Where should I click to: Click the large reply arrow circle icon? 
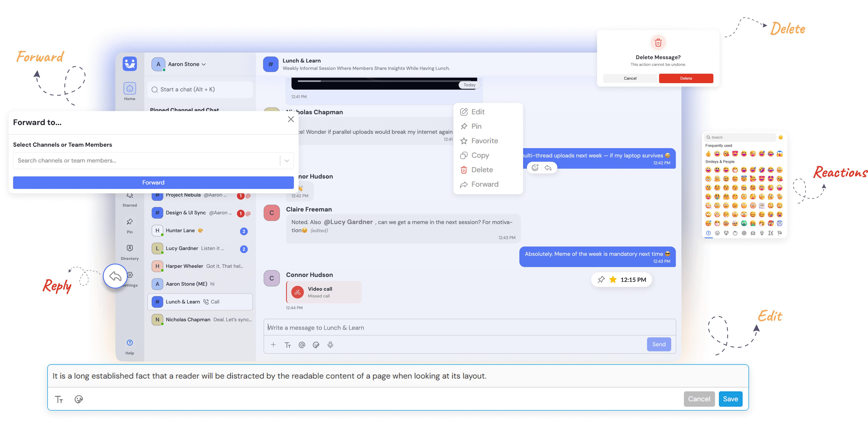[115, 276]
